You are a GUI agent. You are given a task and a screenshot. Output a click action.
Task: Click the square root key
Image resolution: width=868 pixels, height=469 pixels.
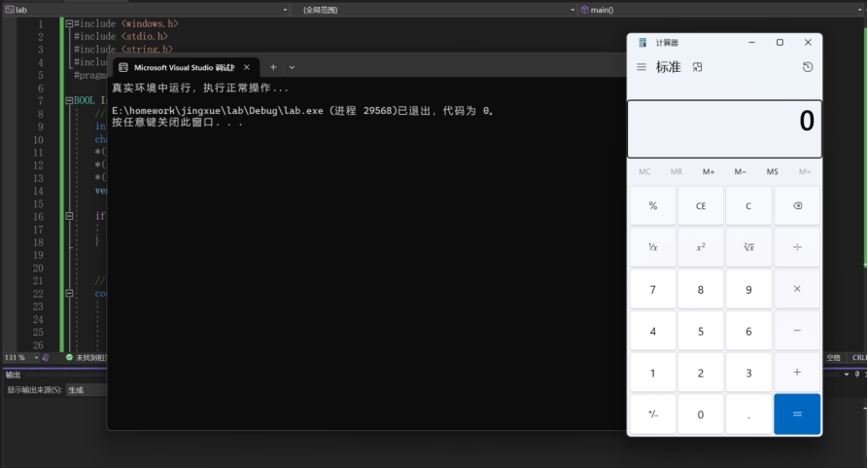(748, 247)
